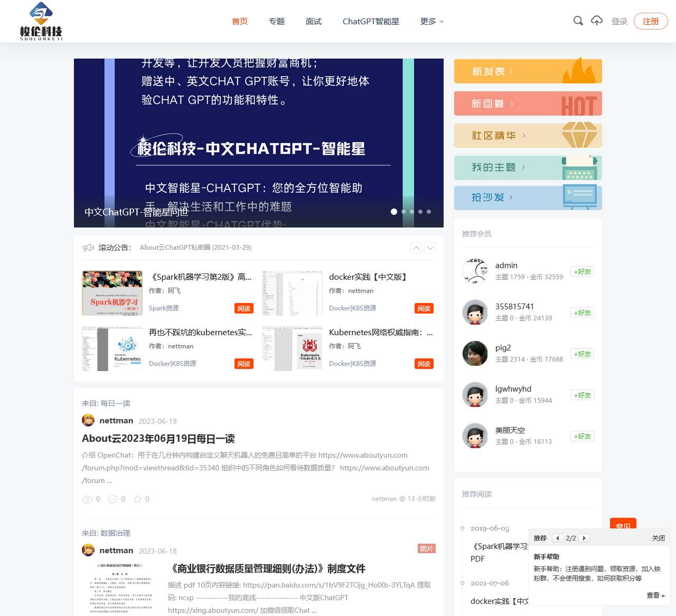
Task: Open the 专题 nav item
Action: pyautogui.click(x=277, y=21)
